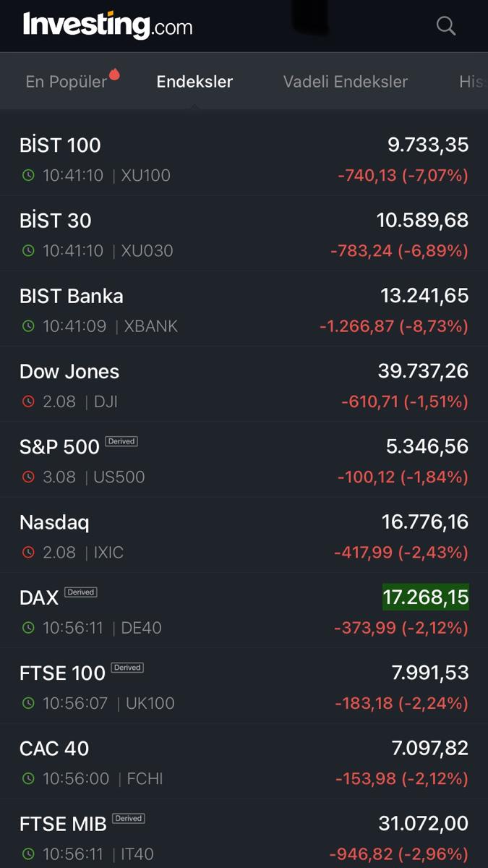Tap the S&P 500 price change value

click(403, 477)
